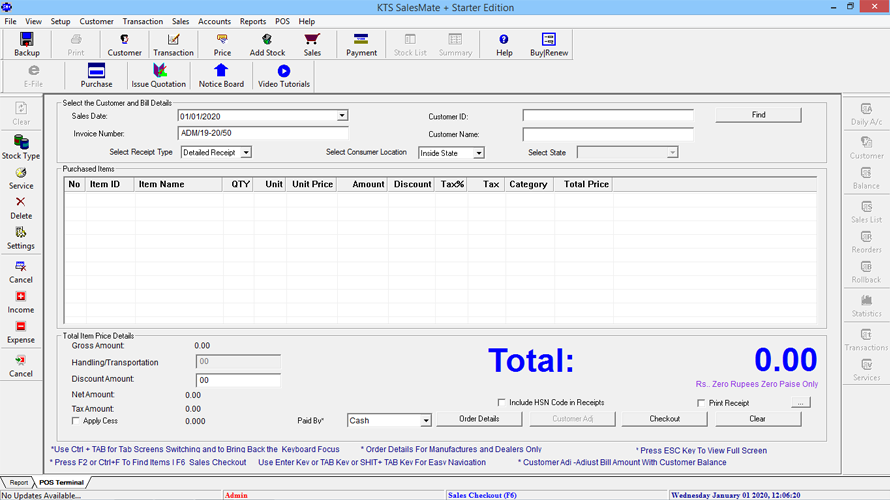Click the Daily A/c icon in the right sidebar
The image size is (890, 500).
click(x=866, y=114)
